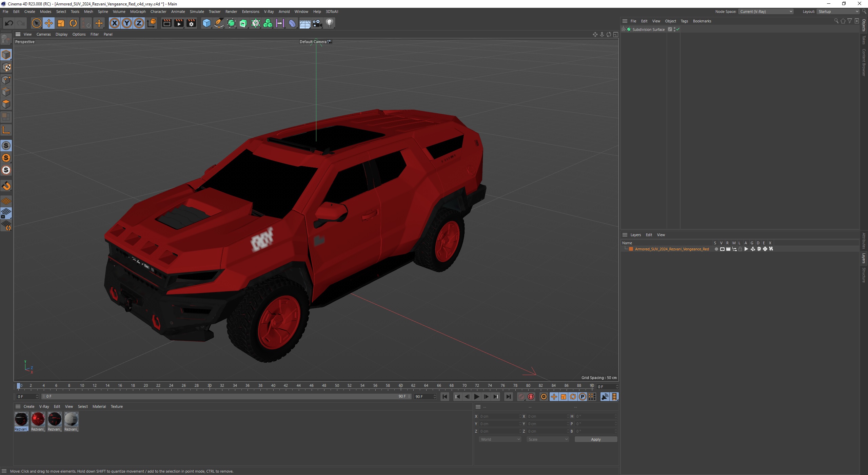The image size is (868, 475).
Task: Open Scale mode dropdown
Action: tap(548, 439)
